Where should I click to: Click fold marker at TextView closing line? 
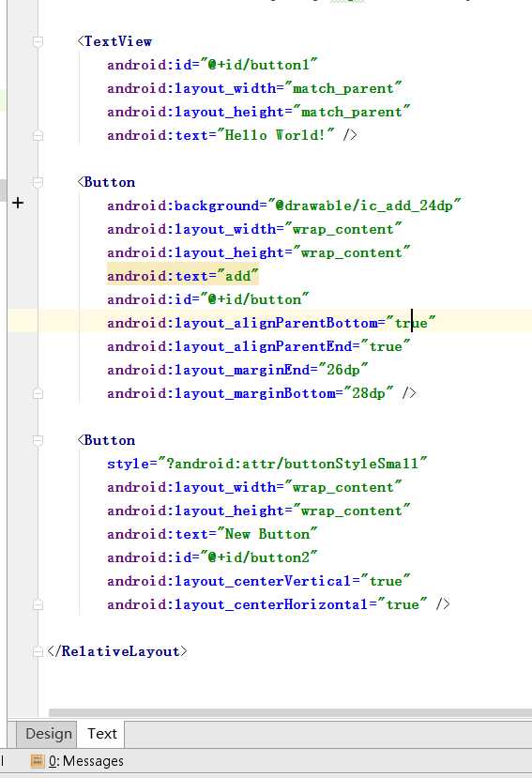[x=38, y=135]
